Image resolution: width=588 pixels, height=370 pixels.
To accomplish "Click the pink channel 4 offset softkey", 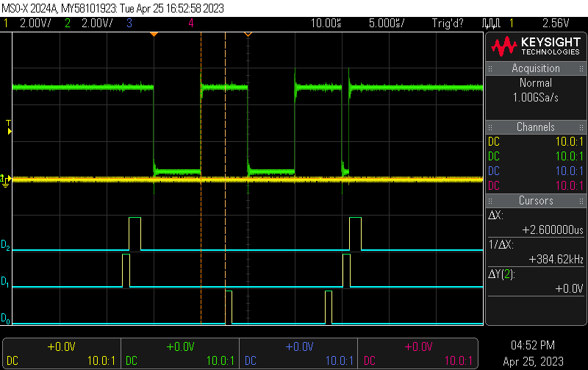I will point(417,354).
